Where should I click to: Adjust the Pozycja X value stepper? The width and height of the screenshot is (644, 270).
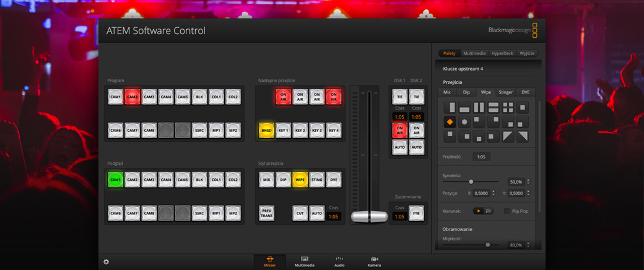pos(493,193)
